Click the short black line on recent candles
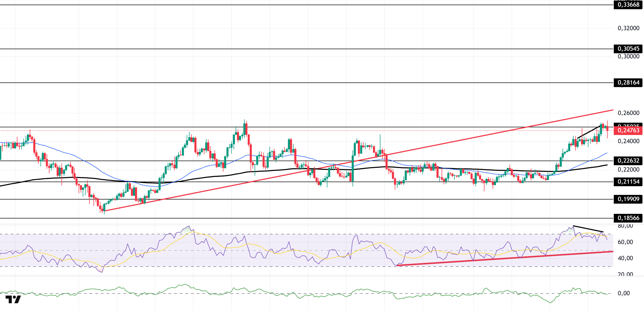 click(x=589, y=132)
